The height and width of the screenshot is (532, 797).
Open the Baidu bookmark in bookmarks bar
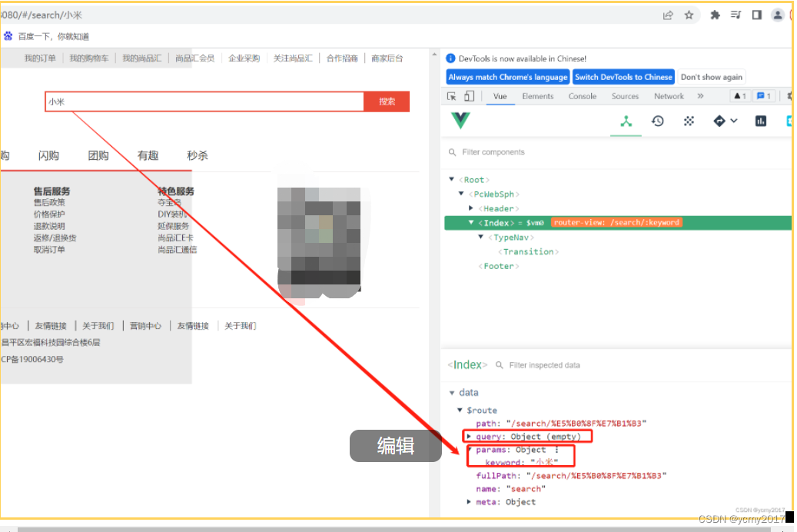(x=46, y=36)
